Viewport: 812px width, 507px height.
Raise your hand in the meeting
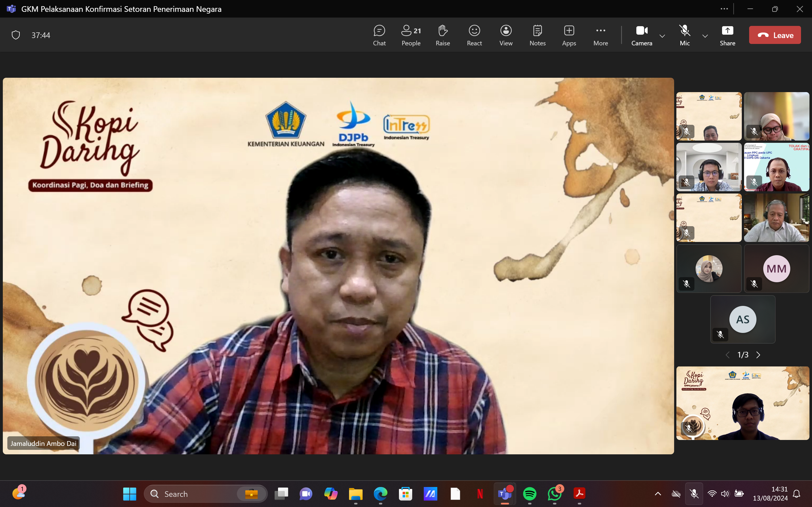(x=443, y=35)
